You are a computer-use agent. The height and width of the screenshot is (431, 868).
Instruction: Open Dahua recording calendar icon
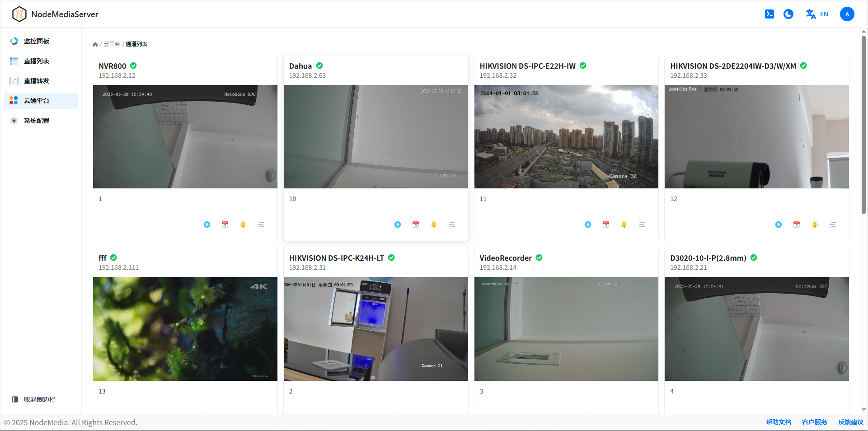416,225
